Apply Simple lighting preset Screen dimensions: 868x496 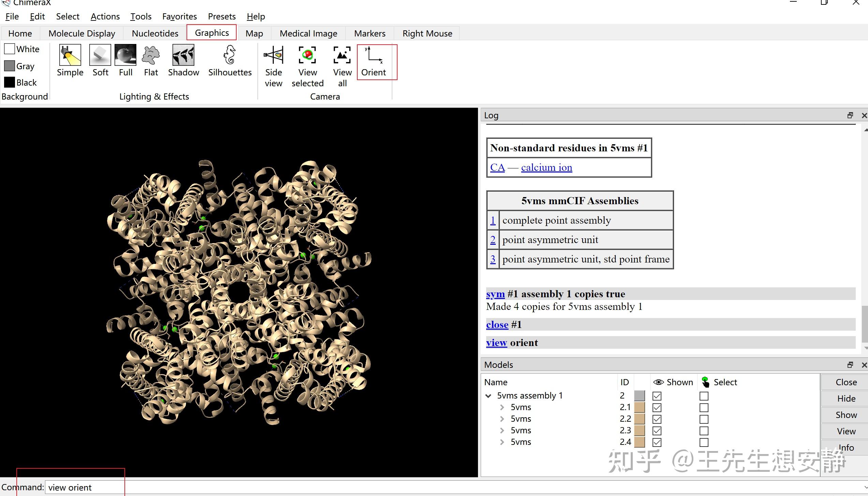click(x=70, y=55)
